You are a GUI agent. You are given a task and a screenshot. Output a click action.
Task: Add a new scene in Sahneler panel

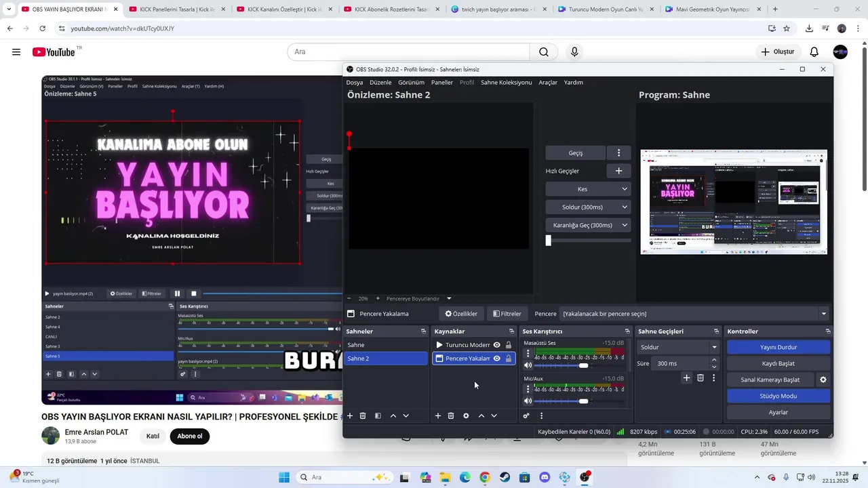point(350,415)
